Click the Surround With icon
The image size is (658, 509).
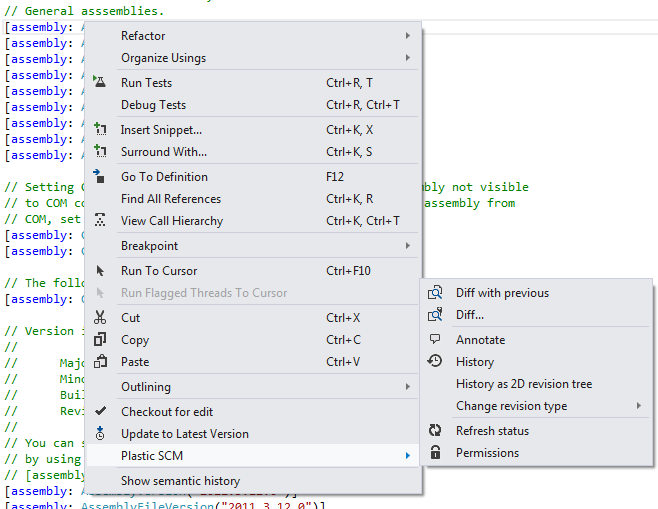click(x=100, y=152)
